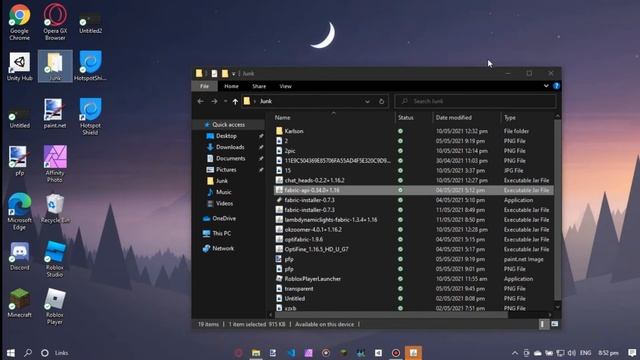
Task: Select the Junk folder on desktop
Action: click(55, 66)
